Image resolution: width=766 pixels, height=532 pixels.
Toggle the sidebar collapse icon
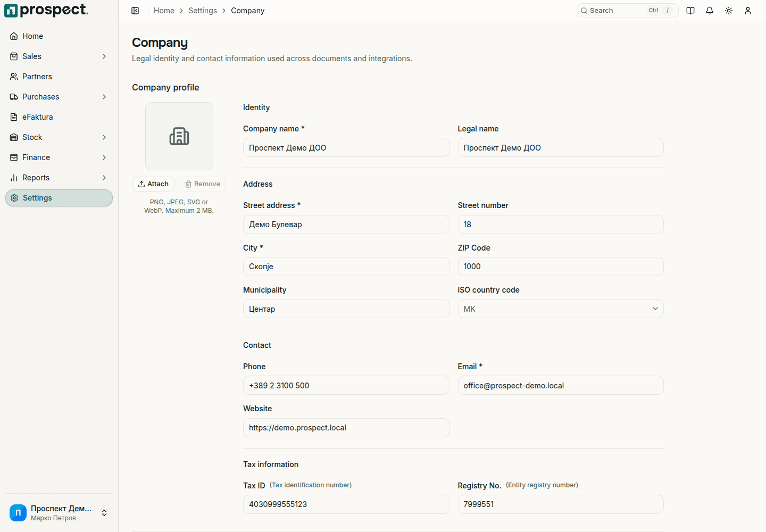(x=135, y=11)
